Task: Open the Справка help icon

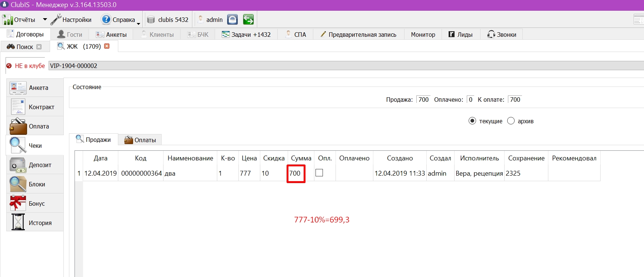Action: [106, 19]
